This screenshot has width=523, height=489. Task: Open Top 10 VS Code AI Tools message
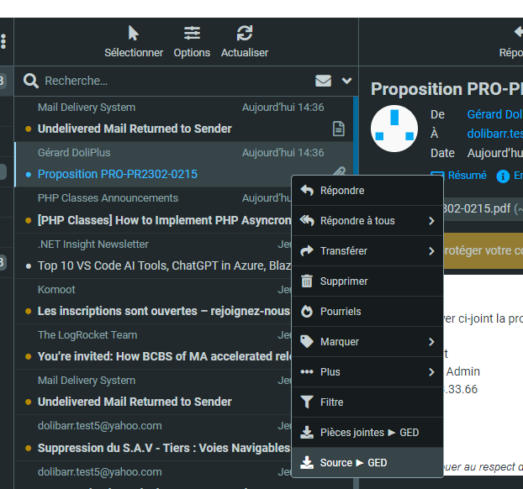[x=153, y=256]
